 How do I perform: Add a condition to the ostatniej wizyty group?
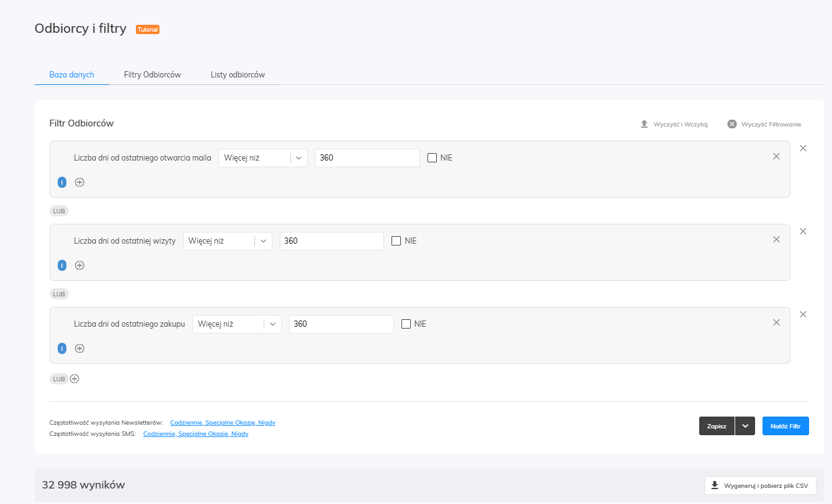point(79,265)
